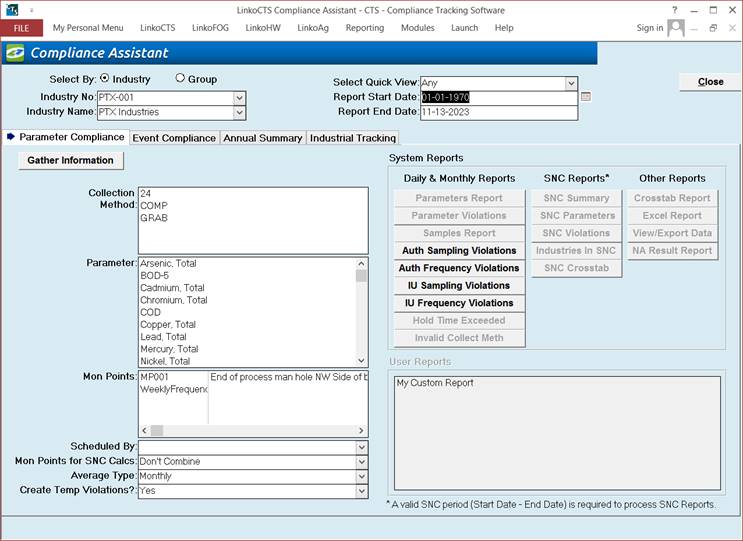The height and width of the screenshot is (541, 743).
Task: Open the Reporting menu
Action: click(365, 28)
